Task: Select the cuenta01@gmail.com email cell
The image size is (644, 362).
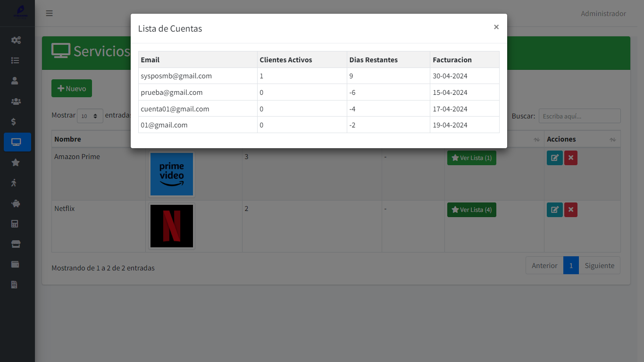Action: point(198,109)
